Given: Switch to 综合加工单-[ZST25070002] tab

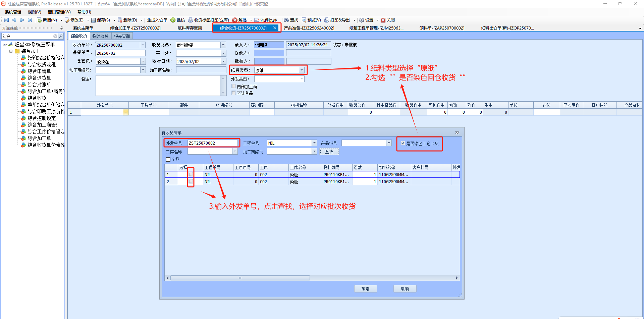Looking at the screenshot, I should click(x=135, y=28).
